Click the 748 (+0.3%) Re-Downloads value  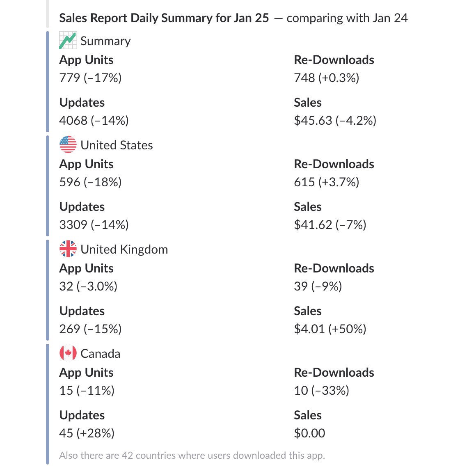pyautogui.click(x=326, y=78)
